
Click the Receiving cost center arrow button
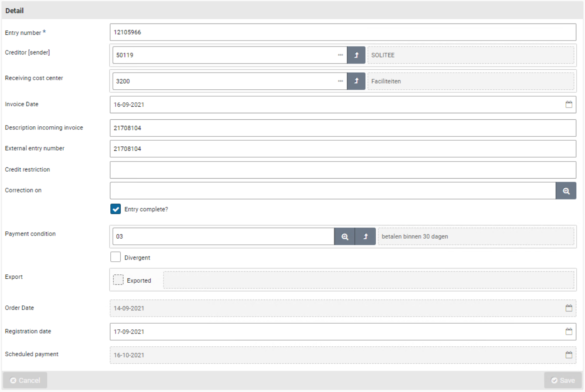click(x=356, y=81)
